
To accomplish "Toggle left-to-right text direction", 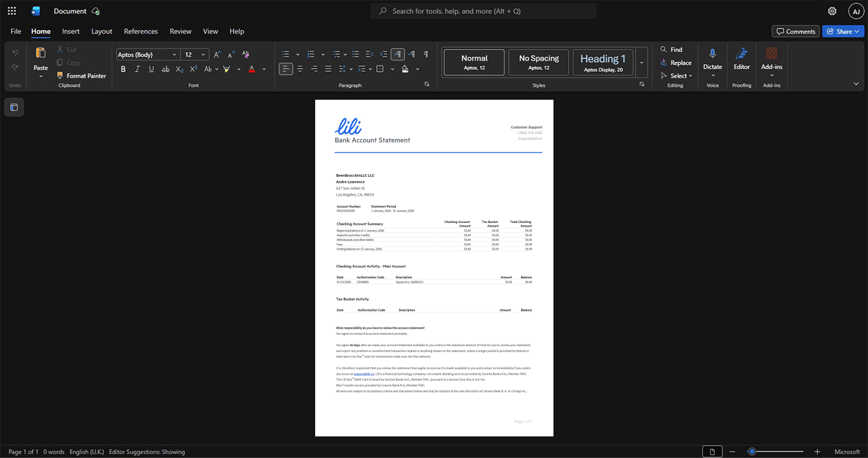I will [398, 55].
